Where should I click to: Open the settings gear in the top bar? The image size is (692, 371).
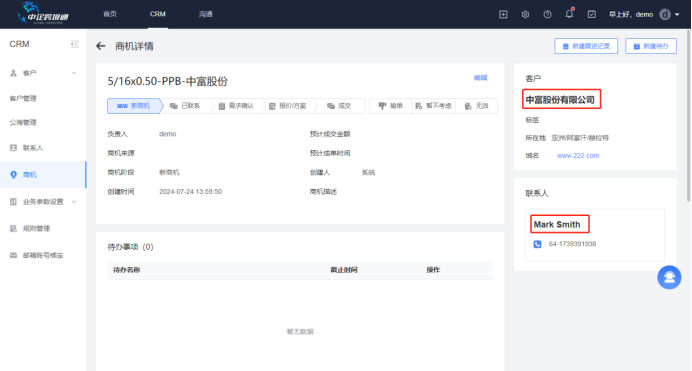click(x=525, y=15)
